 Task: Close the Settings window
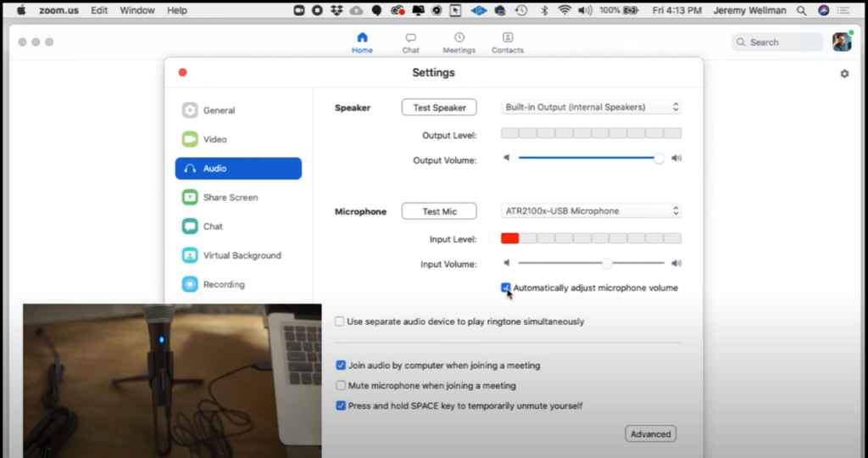pyautogui.click(x=183, y=73)
